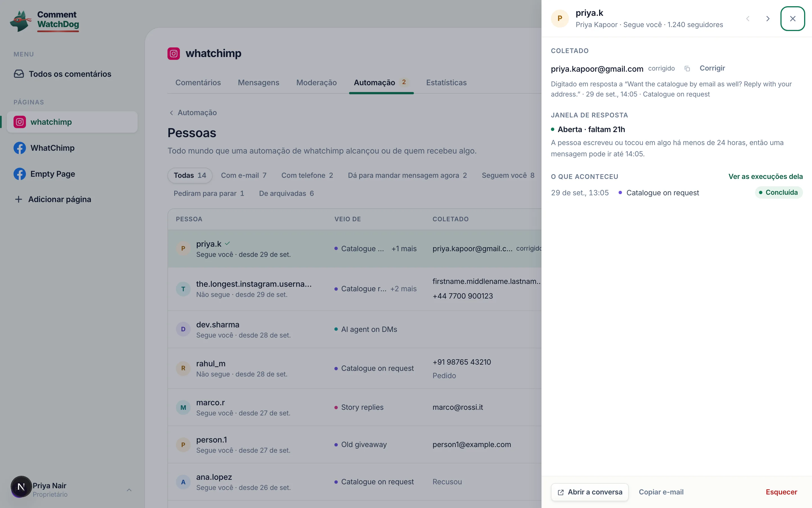Click the Facebook icon next to WhatChimp
This screenshot has height=508, width=812.
20,148
